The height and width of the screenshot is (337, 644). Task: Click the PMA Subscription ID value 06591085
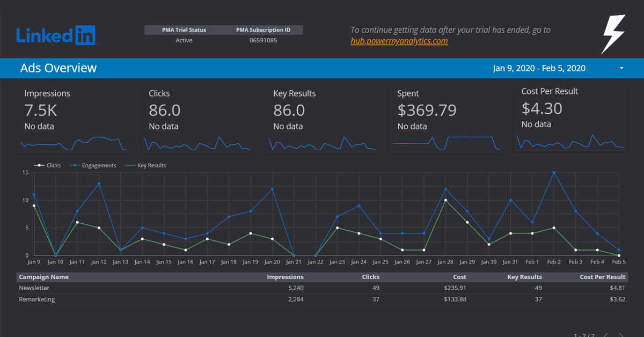point(263,40)
